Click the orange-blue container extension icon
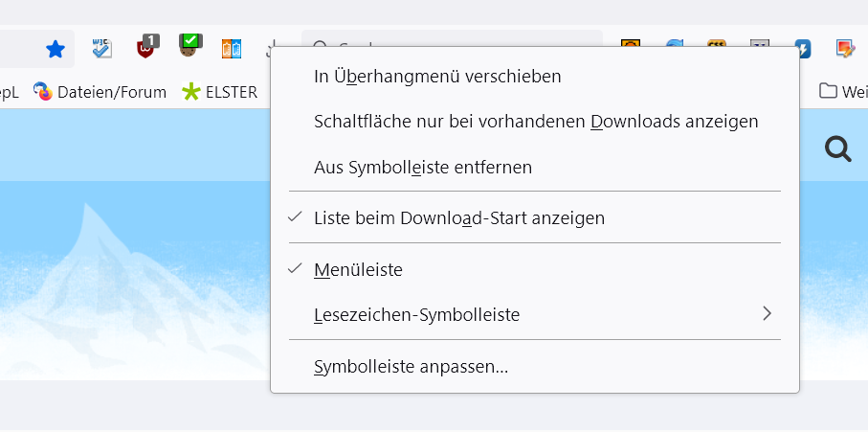This screenshot has height=432, width=868. click(x=232, y=48)
